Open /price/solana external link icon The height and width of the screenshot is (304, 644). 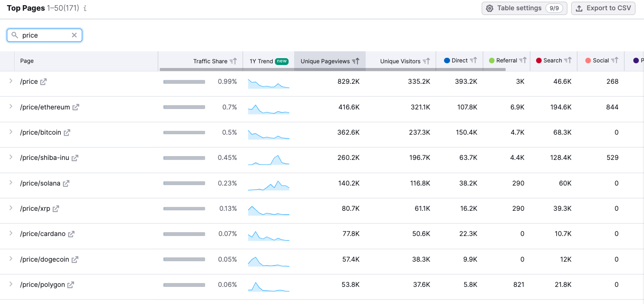[x=66, y=183]
